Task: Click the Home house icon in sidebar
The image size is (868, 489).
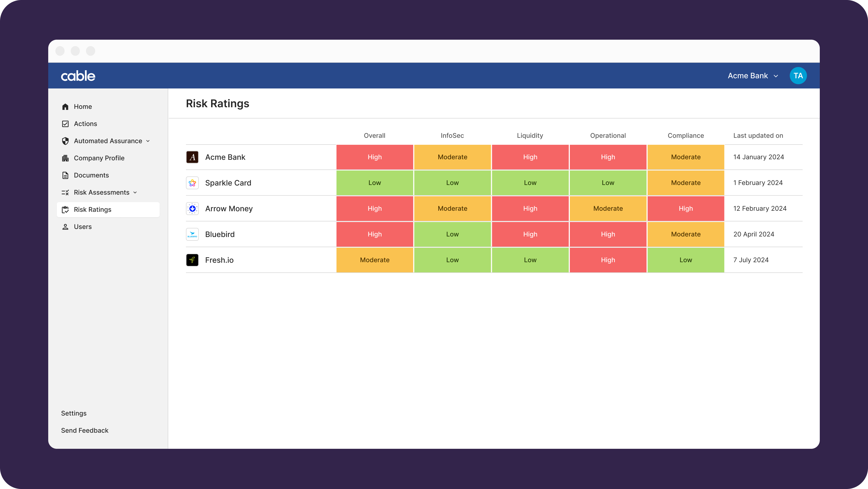Action: 65,107
